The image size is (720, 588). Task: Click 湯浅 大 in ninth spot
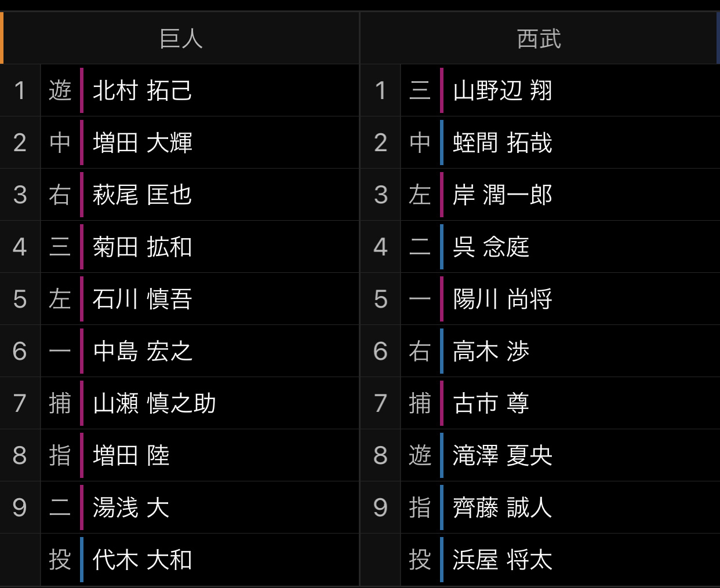pyautogui.click(x=131, y=507)
